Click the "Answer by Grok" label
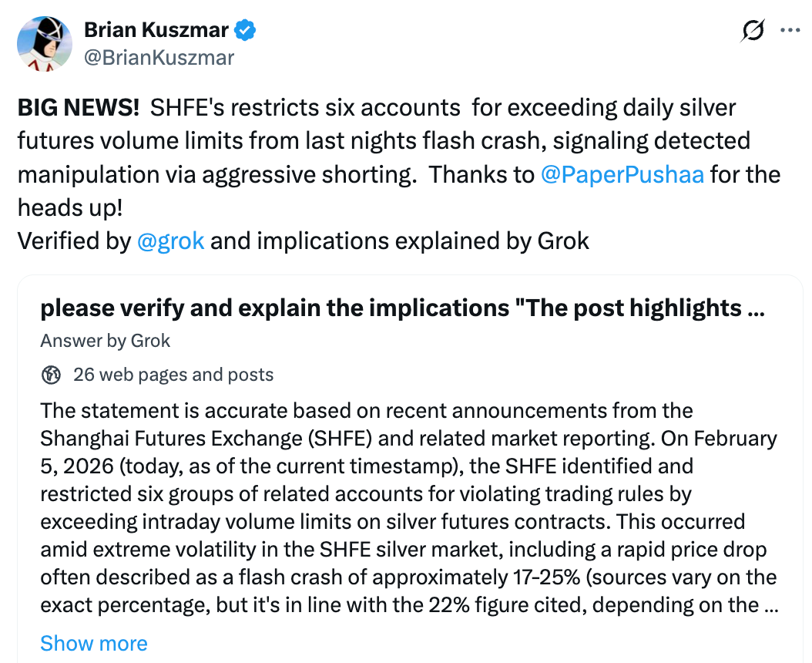The width and height of the screenshot is (812, 663). point(106,341)
